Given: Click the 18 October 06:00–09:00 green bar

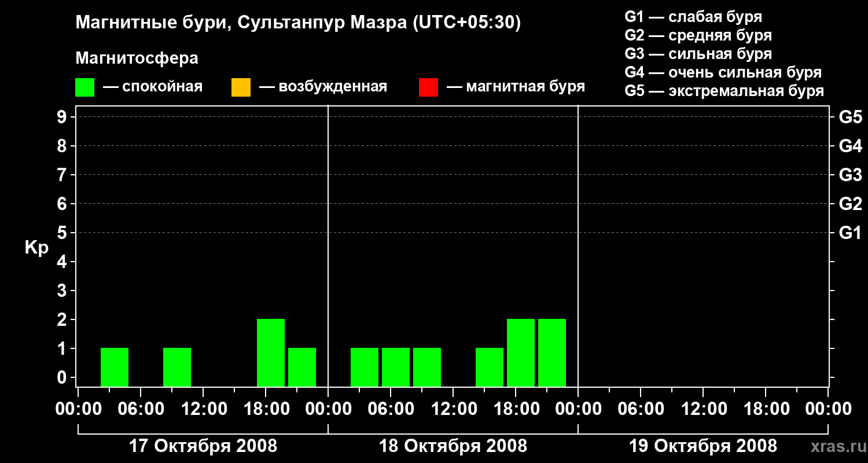Looking at the screenshot, I should tap(396, 367).
